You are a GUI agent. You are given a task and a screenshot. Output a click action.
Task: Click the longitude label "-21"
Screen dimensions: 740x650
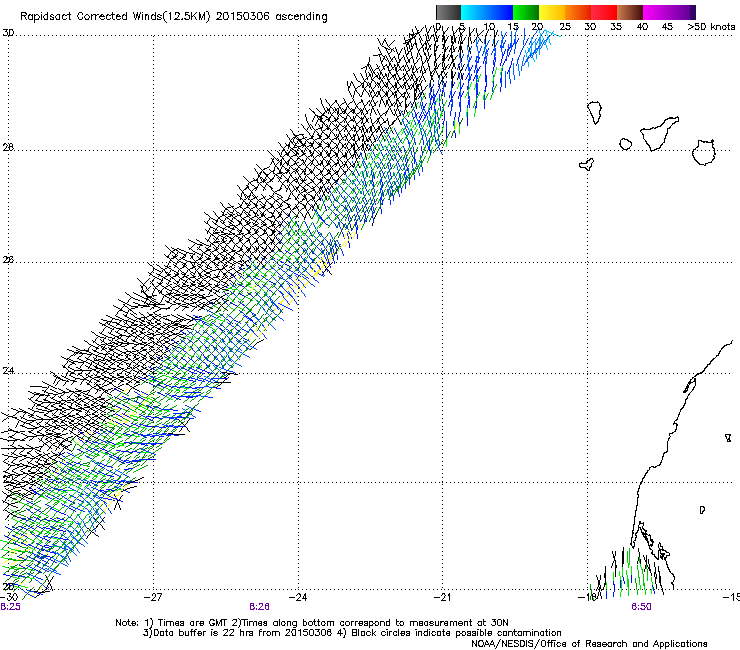pyautogui.click(x=443, y=597)
